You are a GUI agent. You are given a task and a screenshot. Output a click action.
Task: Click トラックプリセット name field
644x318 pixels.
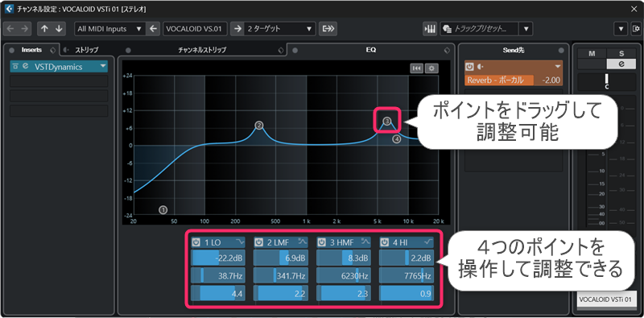[479, 29]
